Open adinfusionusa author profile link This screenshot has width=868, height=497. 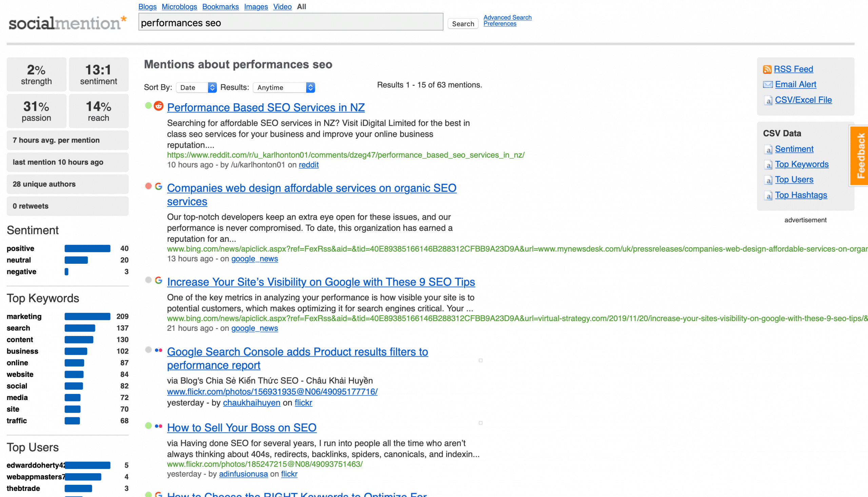[x=243, y=474]
